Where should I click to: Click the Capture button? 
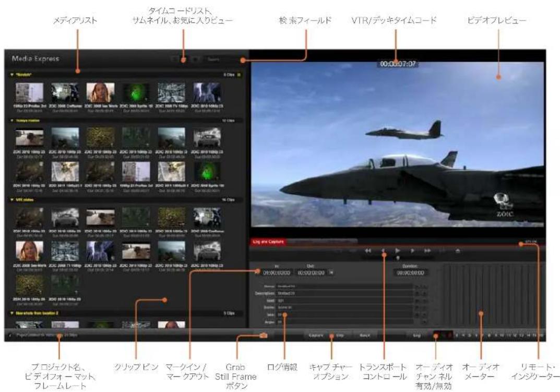coord(316,335)
